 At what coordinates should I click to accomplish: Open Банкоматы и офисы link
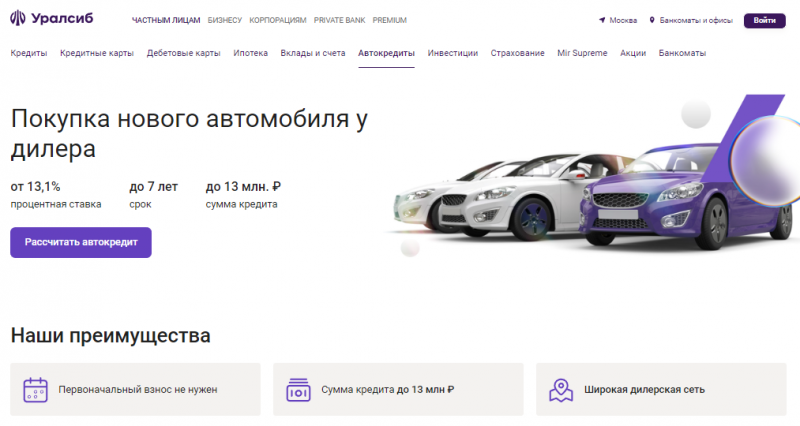click(696, 20)
